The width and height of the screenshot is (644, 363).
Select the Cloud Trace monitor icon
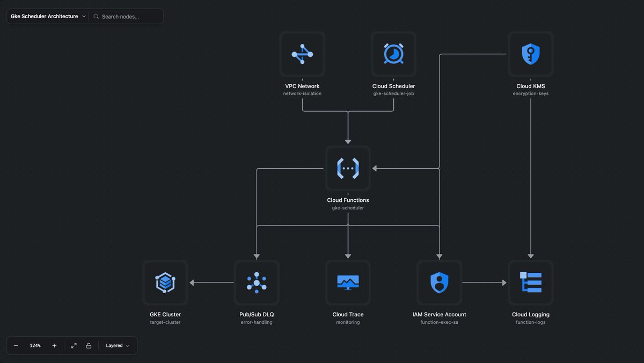pos(348,282)
